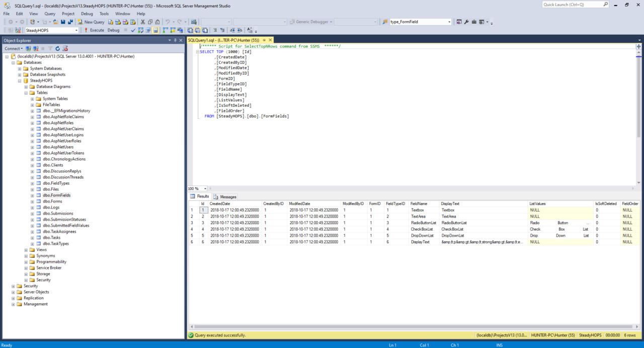Display the estimated execution plan
The width and height of the screenshot is (644, 348).
click(140, 30)
